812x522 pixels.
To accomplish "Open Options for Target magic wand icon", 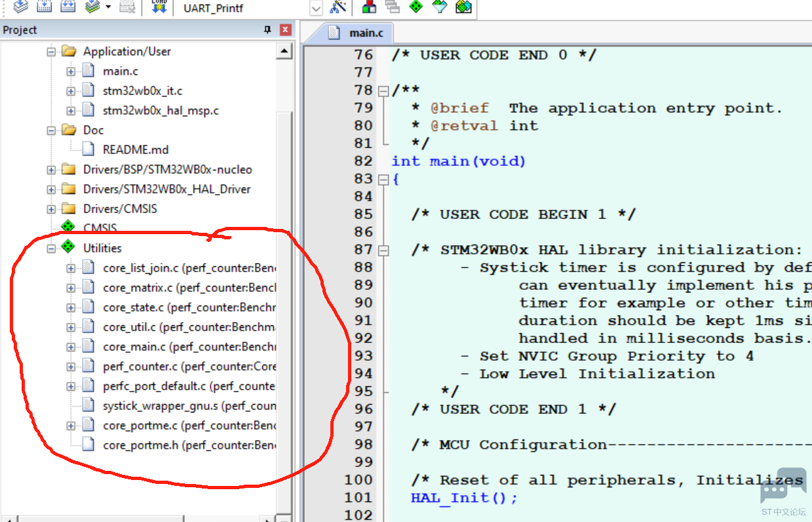I will [x=338, y=7].
